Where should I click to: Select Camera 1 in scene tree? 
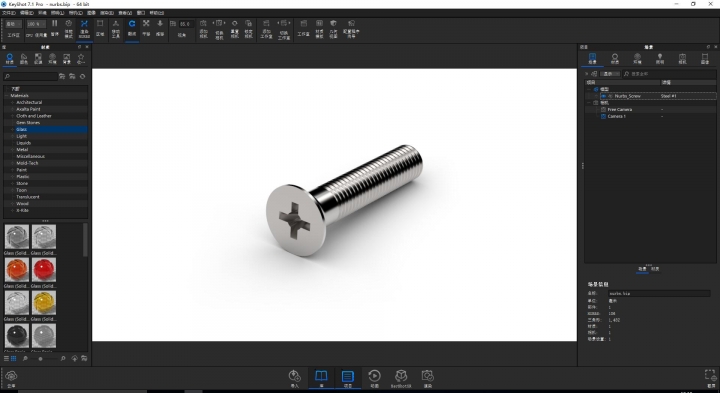coord(616,116)
